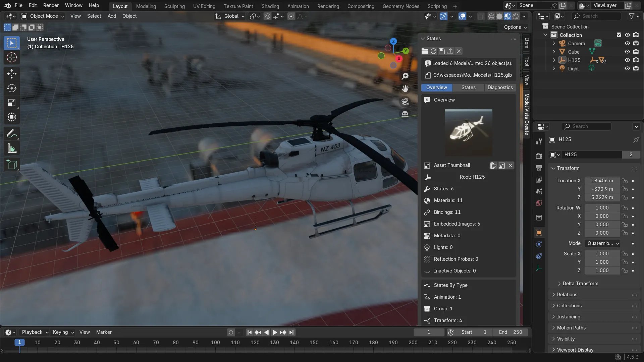Select the Select Box tool

tap(12, 43)
